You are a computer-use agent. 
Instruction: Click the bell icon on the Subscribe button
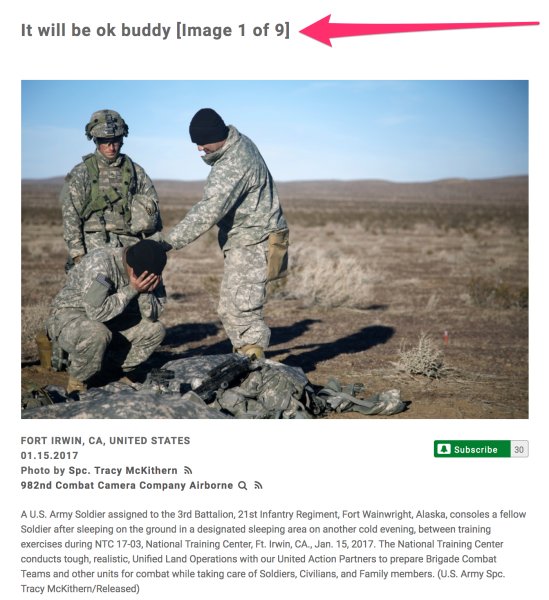[444, 449]
